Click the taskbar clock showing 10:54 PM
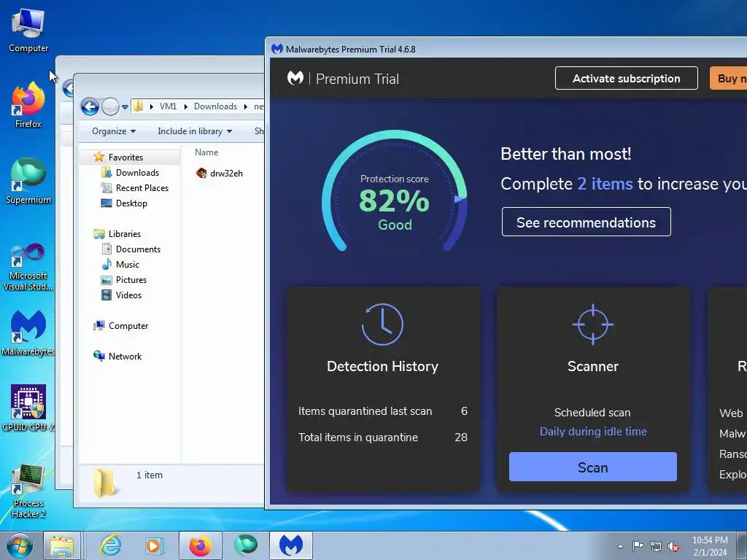 [x=710, y=546]
